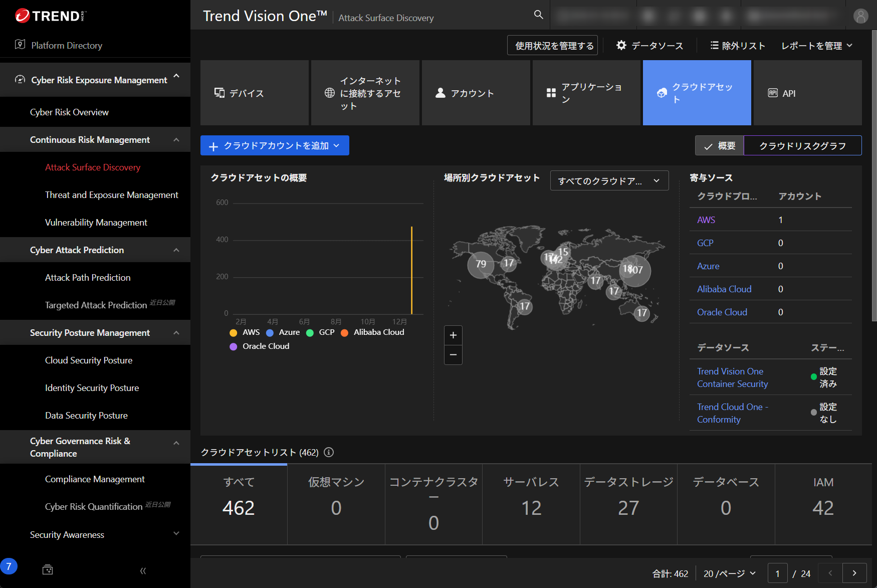877x588 pixels.
Task: Click the search magnifier icon in header
Action: coord(538,15)
